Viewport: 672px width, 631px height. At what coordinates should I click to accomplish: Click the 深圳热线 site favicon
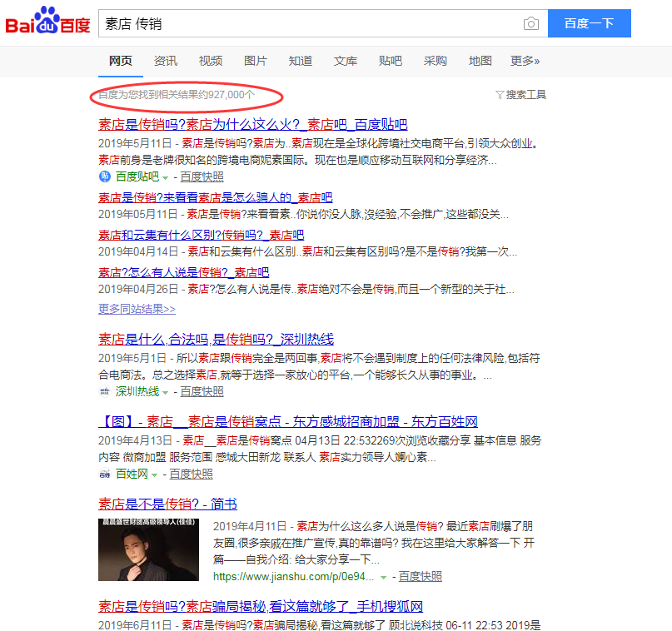[105, 391]
